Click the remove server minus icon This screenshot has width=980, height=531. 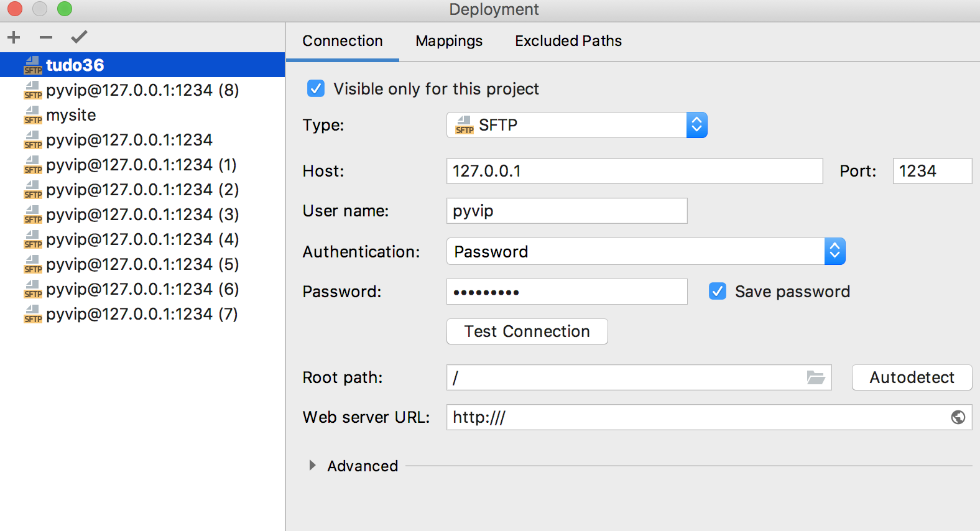pos(46,37)
